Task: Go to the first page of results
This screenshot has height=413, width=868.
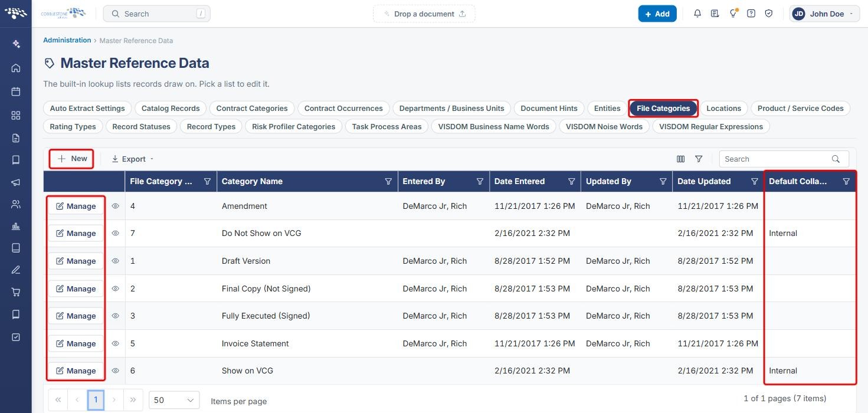Action: pos(58,400)
